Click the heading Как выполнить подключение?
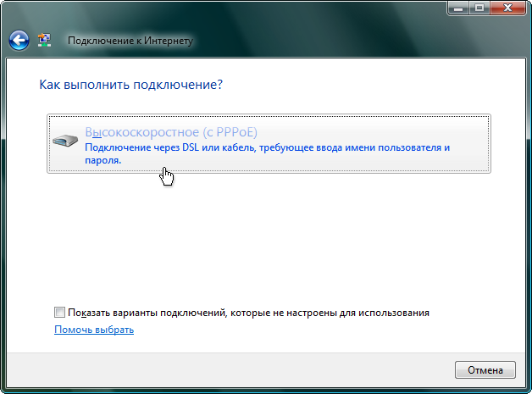Image resolution: width=532 pixels, height=394 pixels. [x=131, y=85]
